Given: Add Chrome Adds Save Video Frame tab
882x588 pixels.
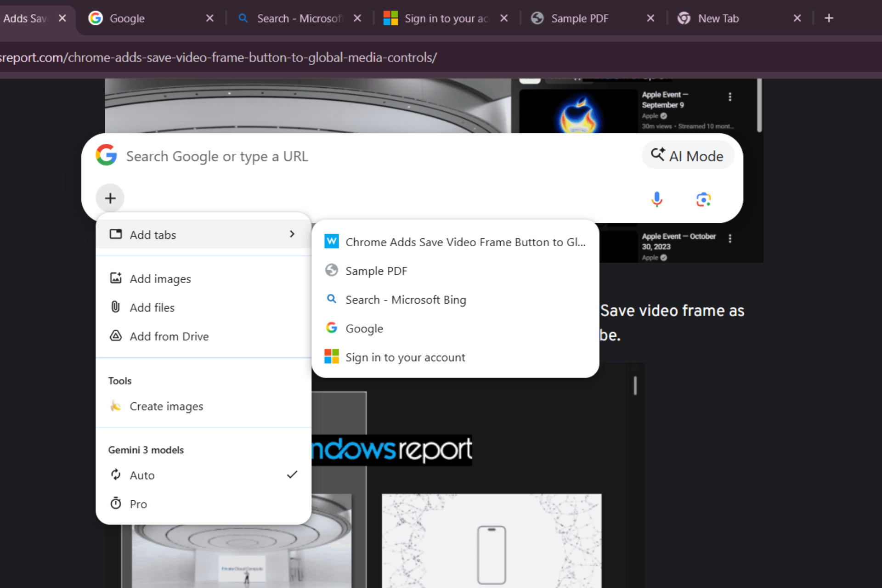Looking at the screenshot, I should [x=455, y=242].
